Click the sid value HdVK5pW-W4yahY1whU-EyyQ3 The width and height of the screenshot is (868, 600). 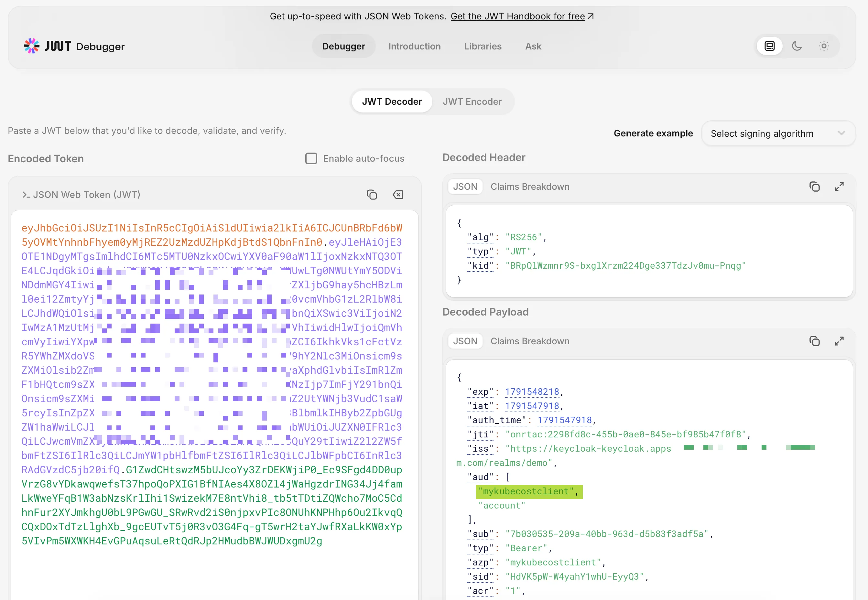pyautogui.click(x=574, y=577)
